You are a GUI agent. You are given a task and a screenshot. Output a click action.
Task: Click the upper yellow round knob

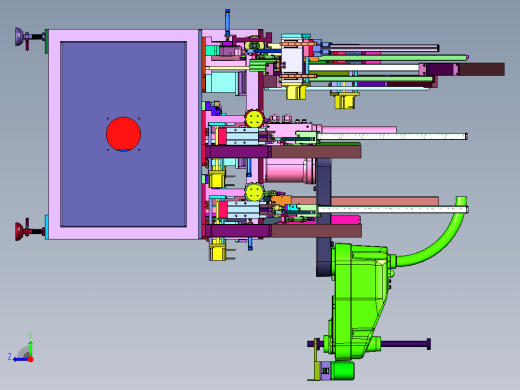[x=255, y=119]
